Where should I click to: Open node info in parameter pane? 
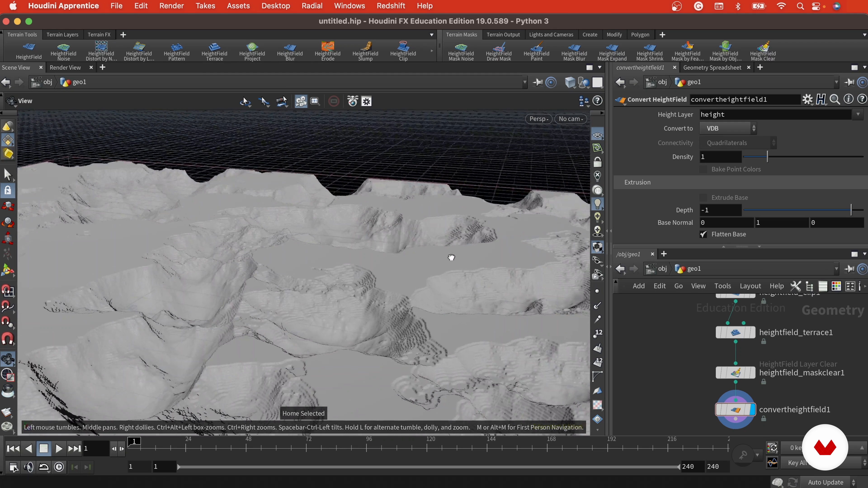click(x=848, y=99)
